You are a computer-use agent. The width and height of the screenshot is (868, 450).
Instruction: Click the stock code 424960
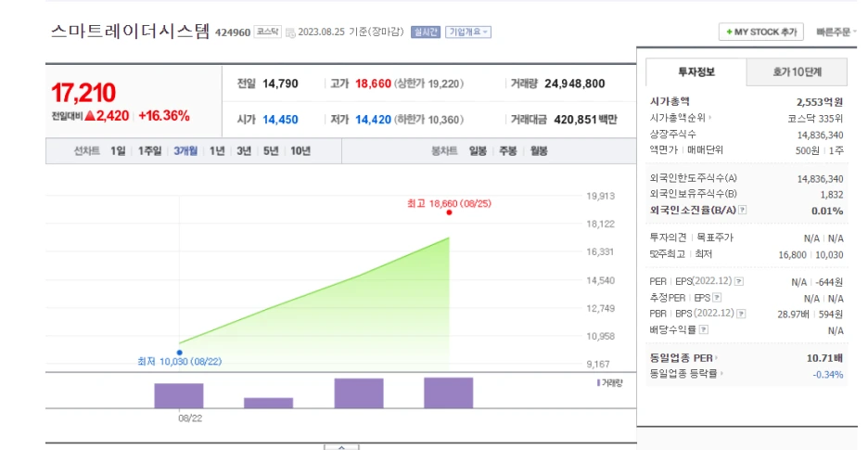pos(233,32)
